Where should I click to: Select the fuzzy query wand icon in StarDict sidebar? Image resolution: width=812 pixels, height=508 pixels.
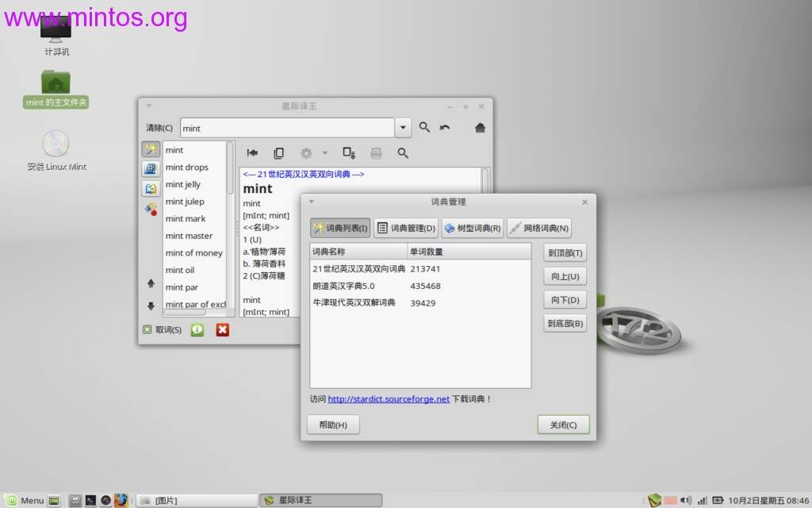(x=151, y=150)
